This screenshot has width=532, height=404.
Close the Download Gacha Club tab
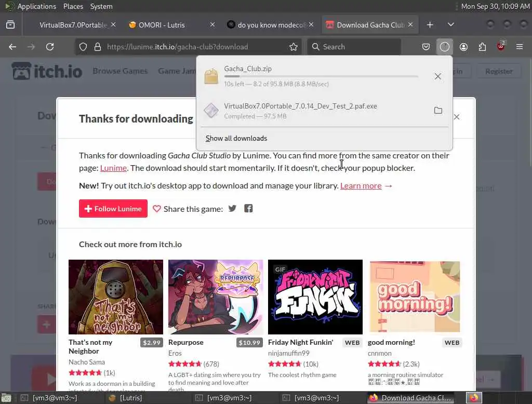(x=410, y=24)
